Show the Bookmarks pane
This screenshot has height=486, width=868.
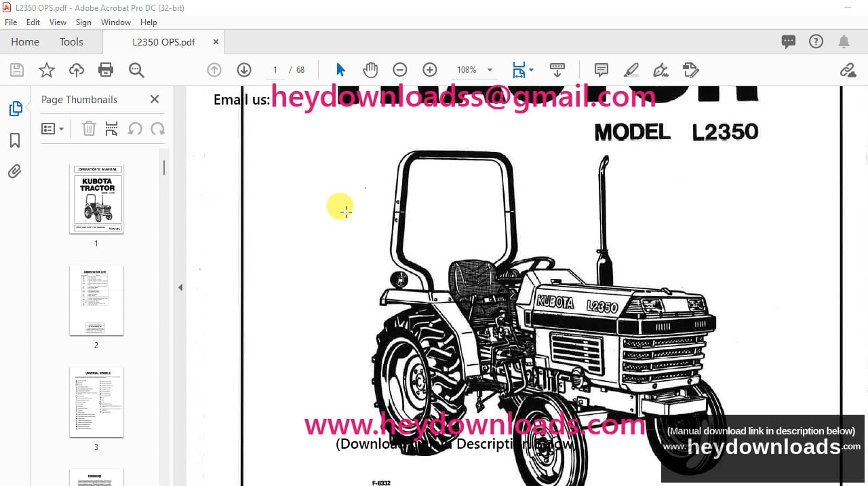(x=15, y=141)
